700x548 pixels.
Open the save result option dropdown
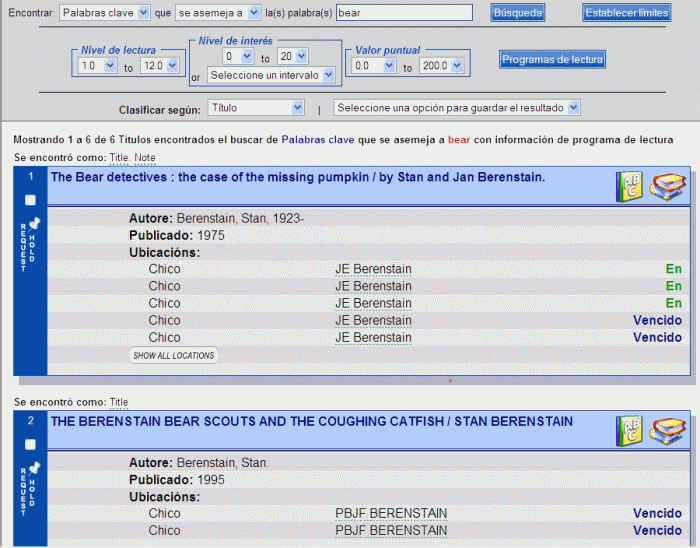[457, 108]
